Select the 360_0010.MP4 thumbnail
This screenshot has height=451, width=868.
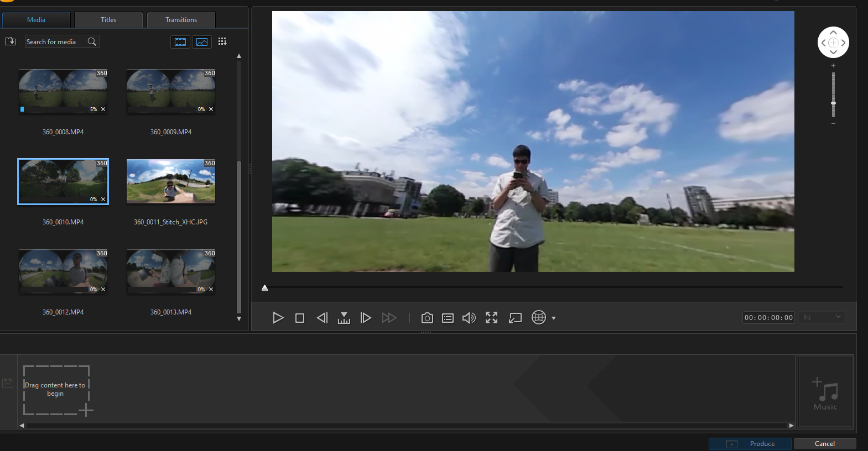[x=63, y=181]
